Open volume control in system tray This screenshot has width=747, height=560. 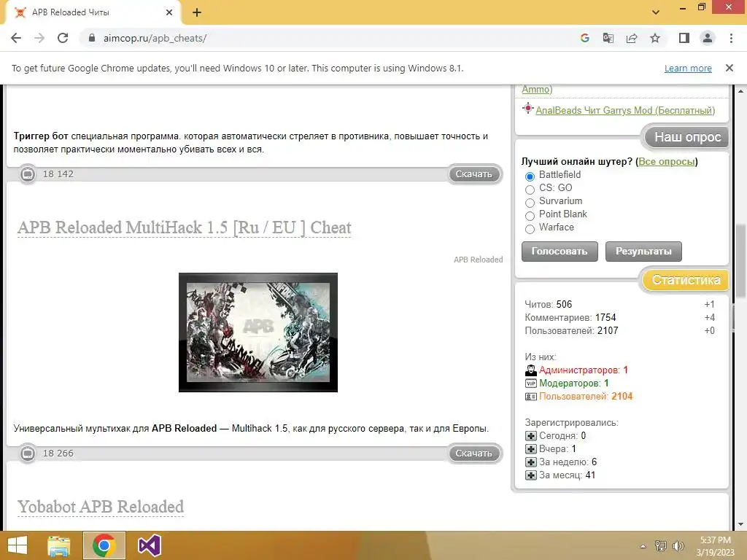pyautogui.click(x=678, y=546)
